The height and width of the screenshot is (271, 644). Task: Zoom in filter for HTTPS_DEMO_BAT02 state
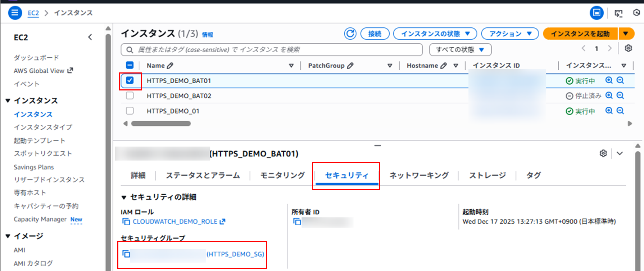tap(609, 95)
